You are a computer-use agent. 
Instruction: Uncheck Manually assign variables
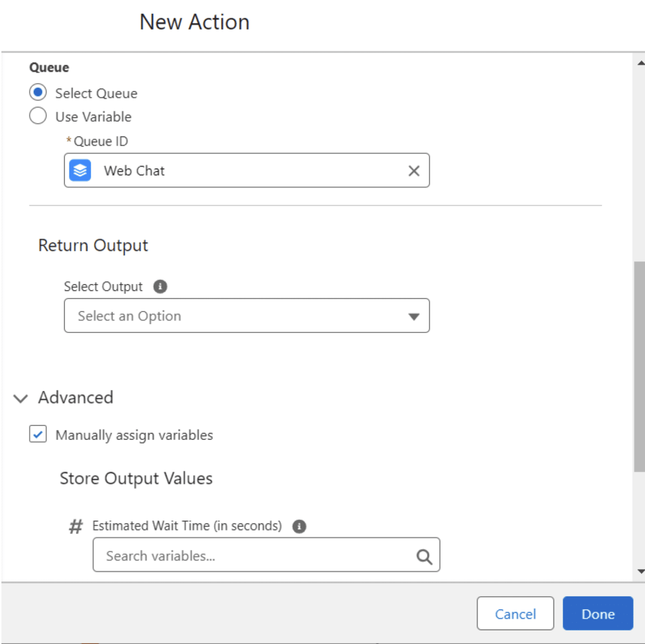click(38, 434)
